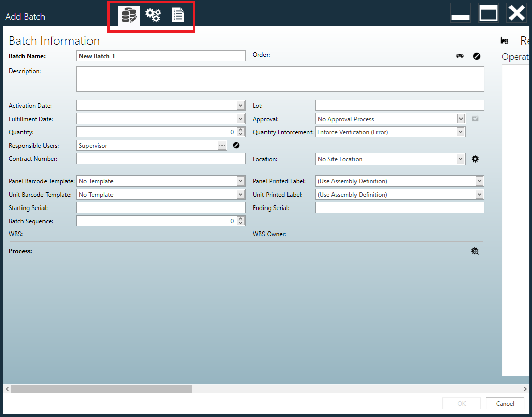Open the Quantity Enforcement dropdown
Image resolution: width=532 pixels, height=417 pixels.
460,132
